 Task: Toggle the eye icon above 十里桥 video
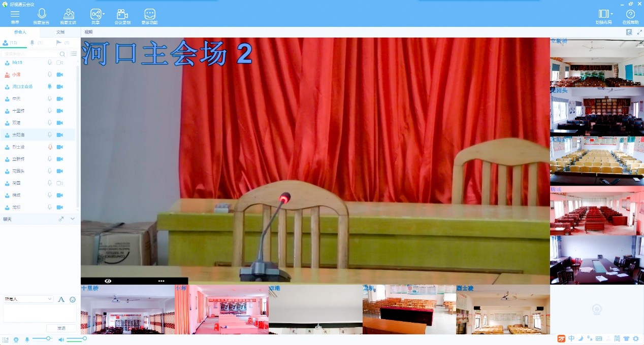(108, 281)
